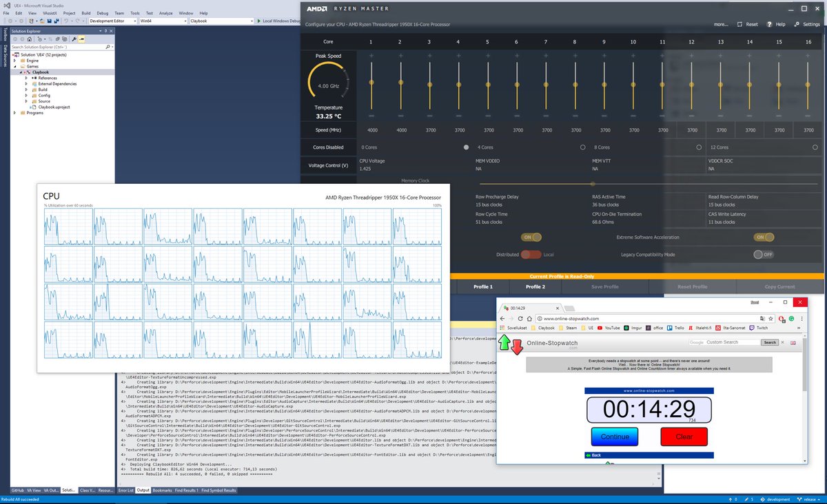Select Profile 2 in Ryzen Master
This screenshot has height=504, width=827.
535,286
